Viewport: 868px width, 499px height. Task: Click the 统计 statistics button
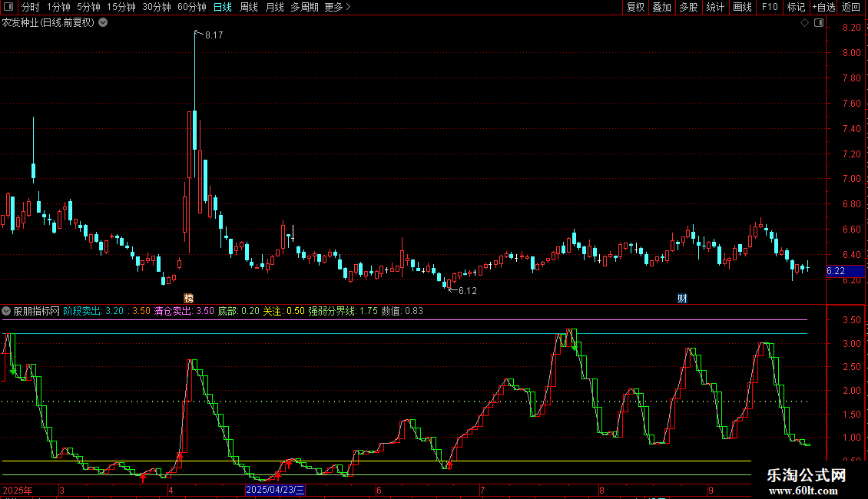[715, 7]
